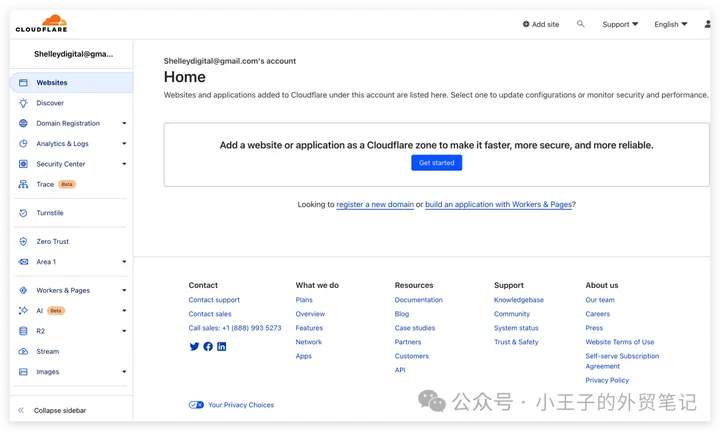
Task: Open the Support dropdown
Action: point(620,24)
